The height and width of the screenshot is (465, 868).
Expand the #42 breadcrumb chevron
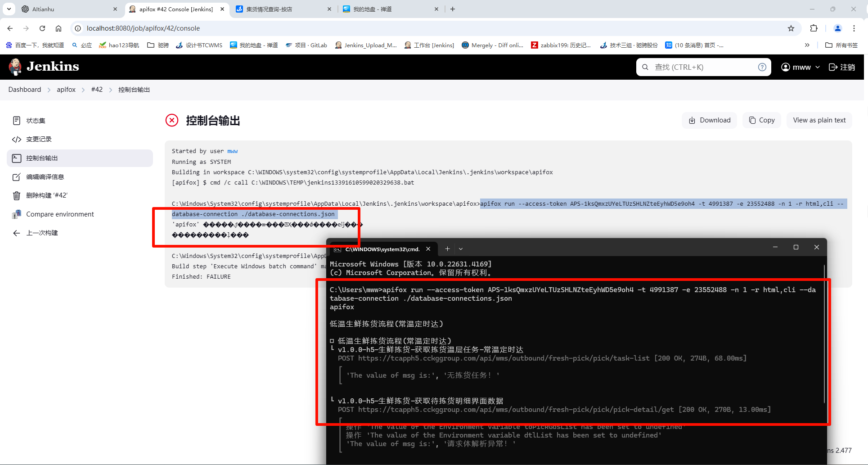111,90
